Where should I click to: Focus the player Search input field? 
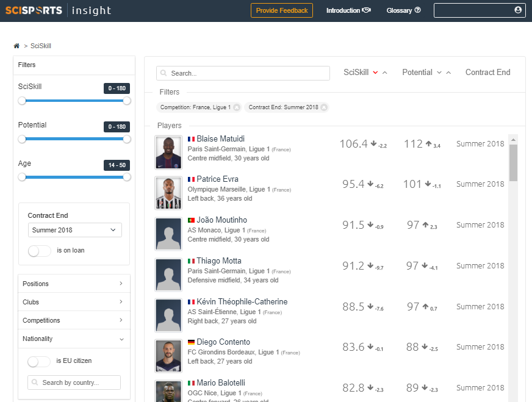click(243, 73)
